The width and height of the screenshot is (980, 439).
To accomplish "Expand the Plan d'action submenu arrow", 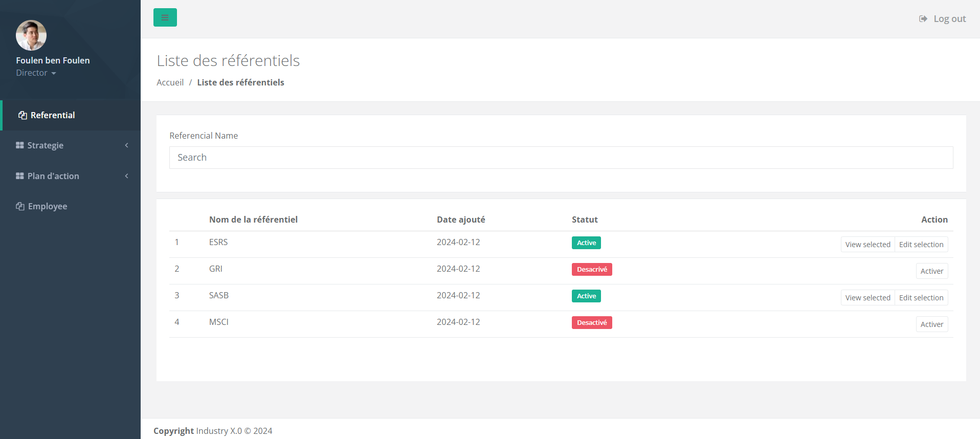I will pyautogui.click(x=126, y=176).
